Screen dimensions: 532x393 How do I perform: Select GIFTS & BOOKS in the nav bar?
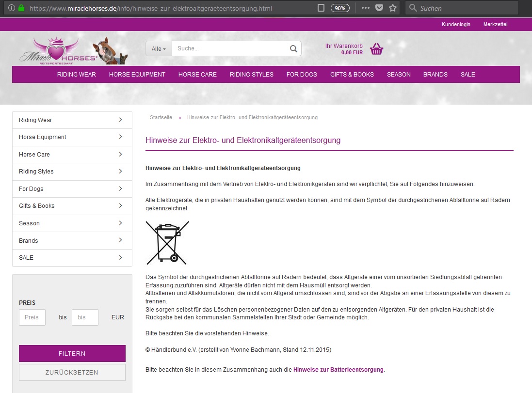(x=352, y=74)
